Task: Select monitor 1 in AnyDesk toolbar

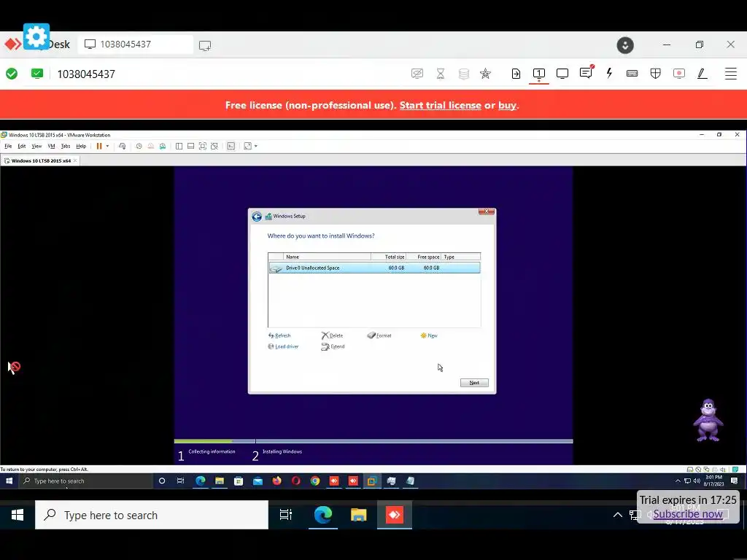Action: (x=539, y=74)
